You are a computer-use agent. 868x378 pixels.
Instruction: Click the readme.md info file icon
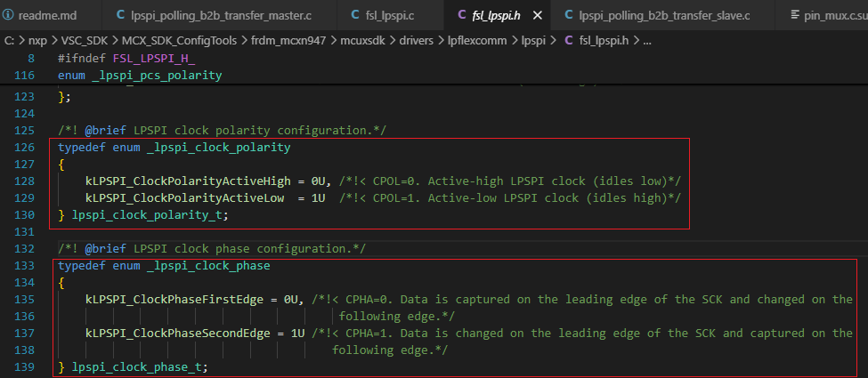pos(8,15)
